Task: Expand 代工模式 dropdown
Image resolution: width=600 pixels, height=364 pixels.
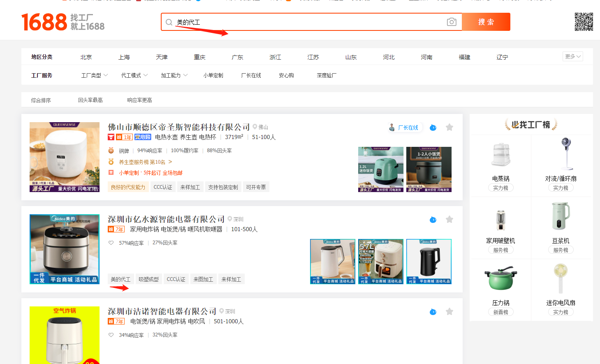Action: tap(134, 75)
